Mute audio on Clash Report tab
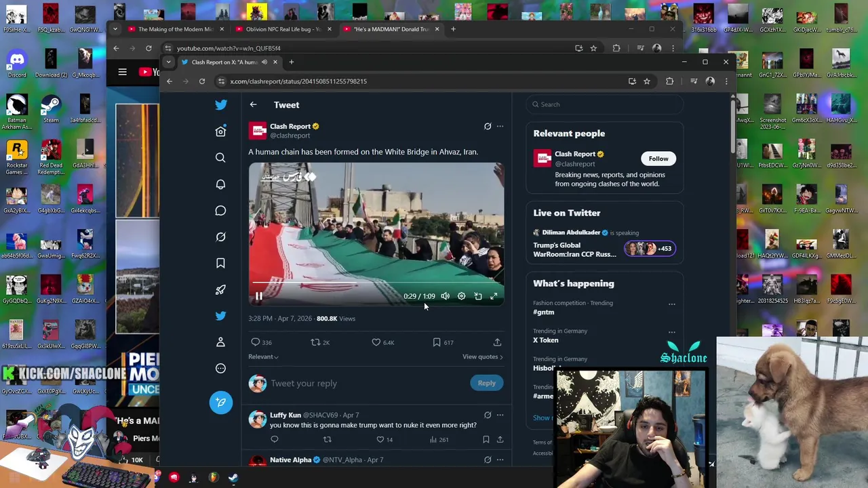Screen dimensions: 868x488 tap(264, 62)
